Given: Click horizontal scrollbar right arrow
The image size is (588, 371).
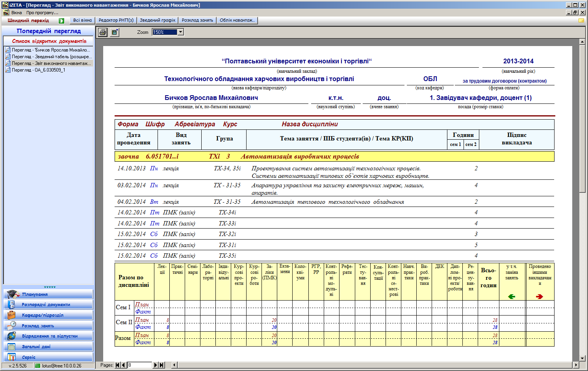Looking at the screenshot, I should click(x=576, y=365).
